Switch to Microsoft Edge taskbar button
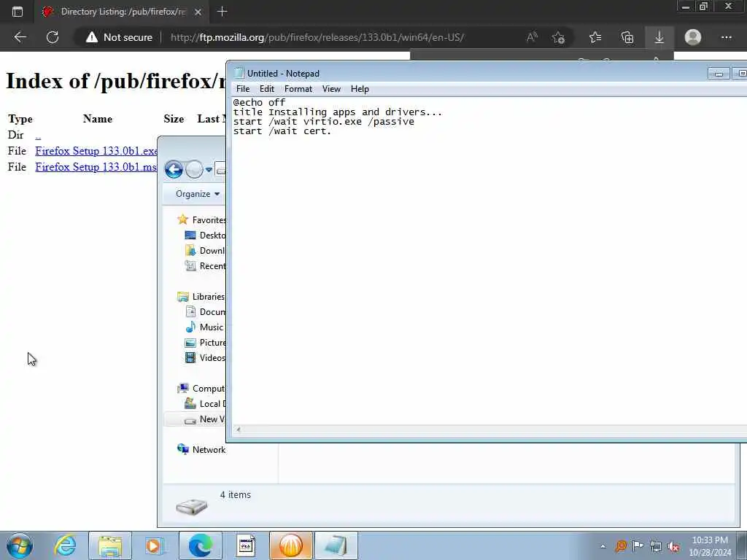This screenshot has height=560, width=747. coord(200,545)
